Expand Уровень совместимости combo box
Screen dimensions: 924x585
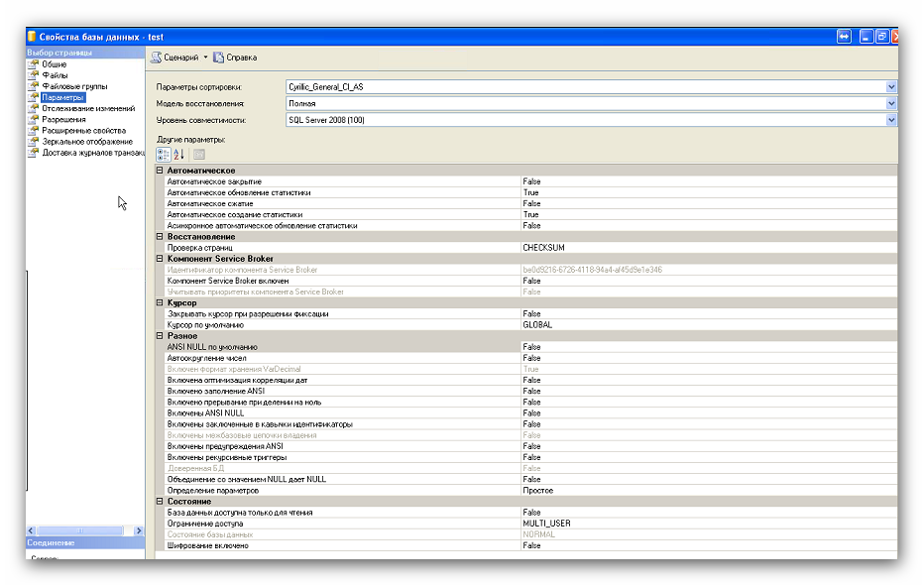point(891,120)
